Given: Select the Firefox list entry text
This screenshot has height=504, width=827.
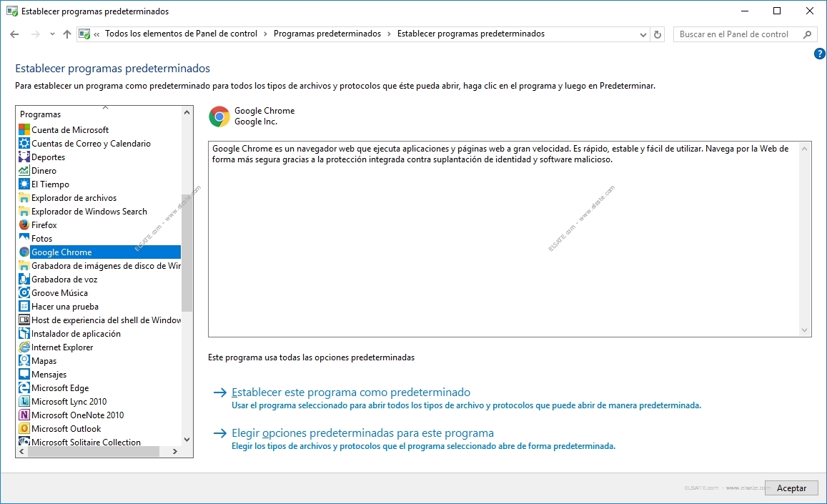Looking at the screenshot, I should (x=44, y=224).
